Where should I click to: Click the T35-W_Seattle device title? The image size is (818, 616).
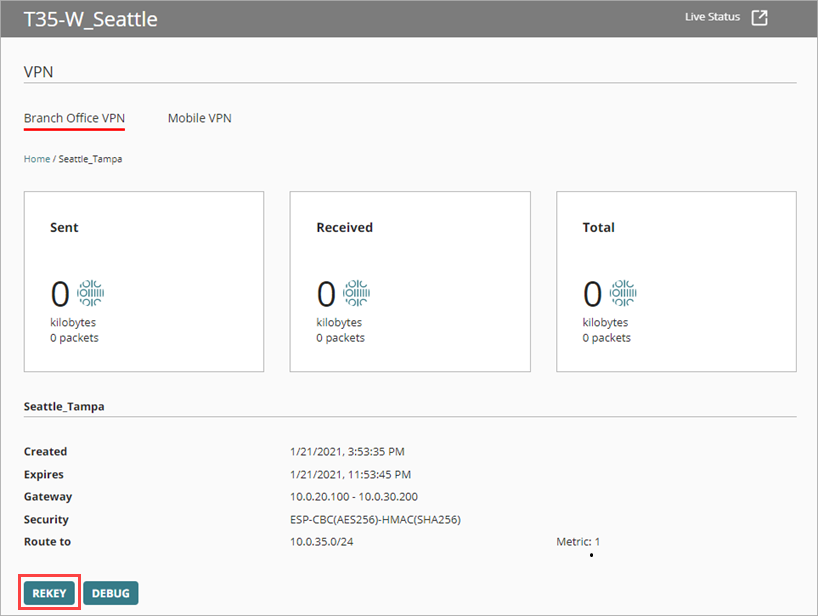coord(90,19)
